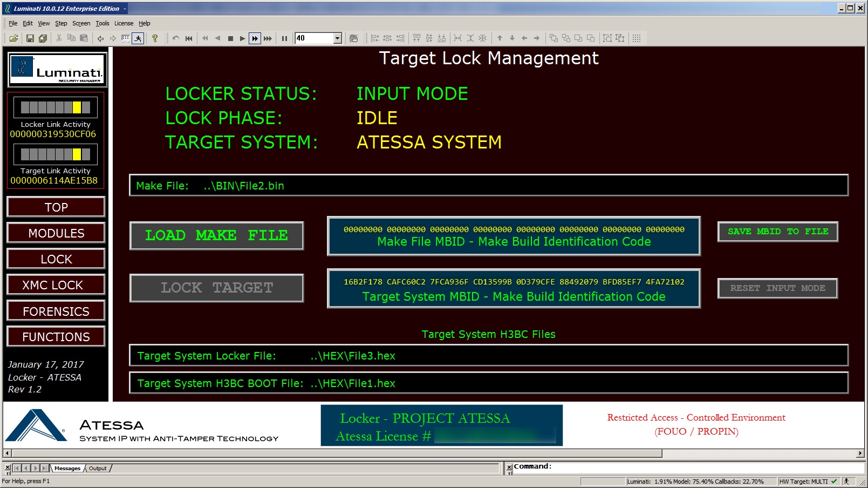Image resolution: width=868 pixels, height=488 pixels.
Task: Click the forward arrow navigation icon
Action: (113, 38)
